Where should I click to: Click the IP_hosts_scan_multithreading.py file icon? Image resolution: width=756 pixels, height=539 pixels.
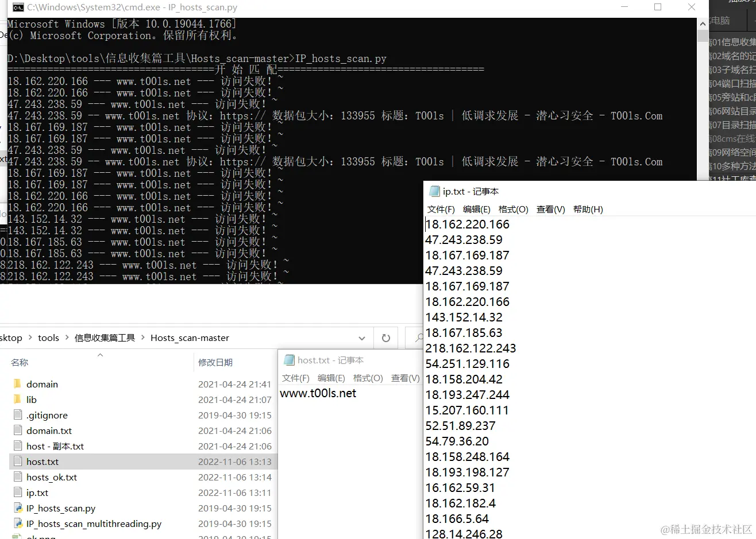click(17, 524)
